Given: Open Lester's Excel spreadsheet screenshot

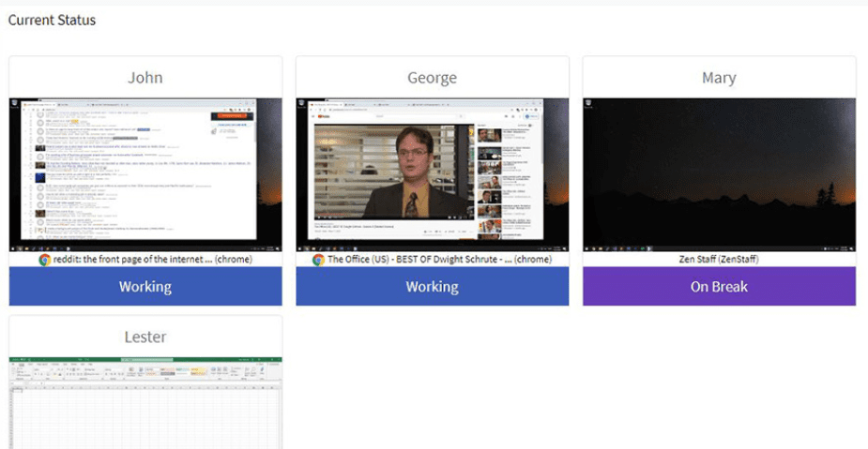Looking at the screenshot, I should [x=145, y=403].
